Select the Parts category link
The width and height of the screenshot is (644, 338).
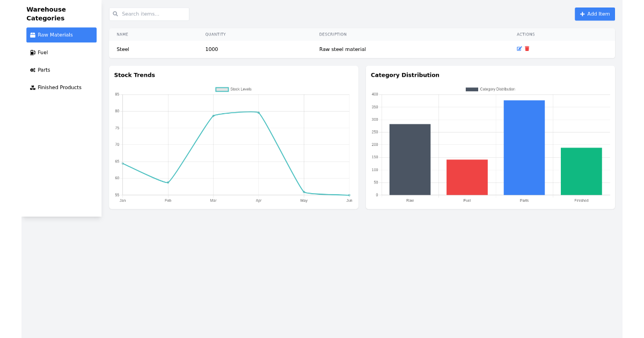point(43,70)
